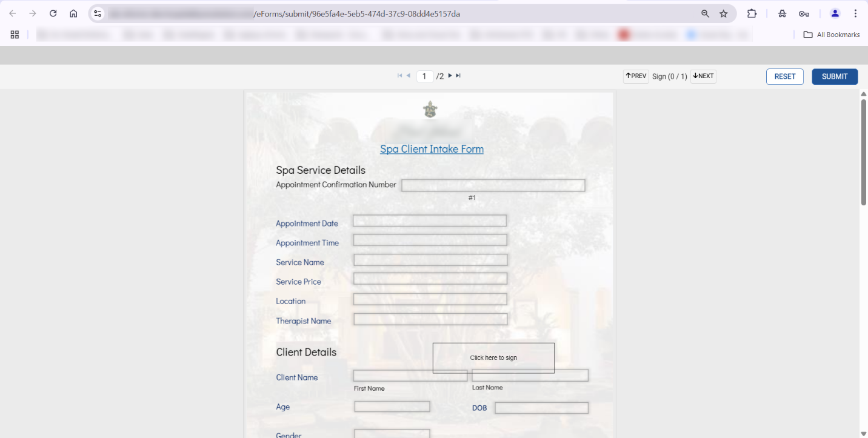Click the scrollbar down arrow
868x438 pixels.
coord(863,433)
